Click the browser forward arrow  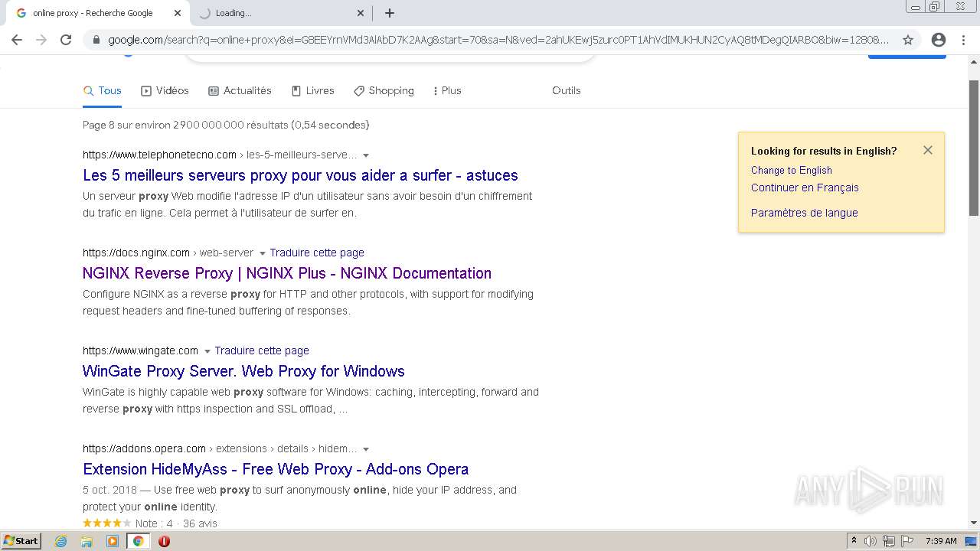(41, 40)
